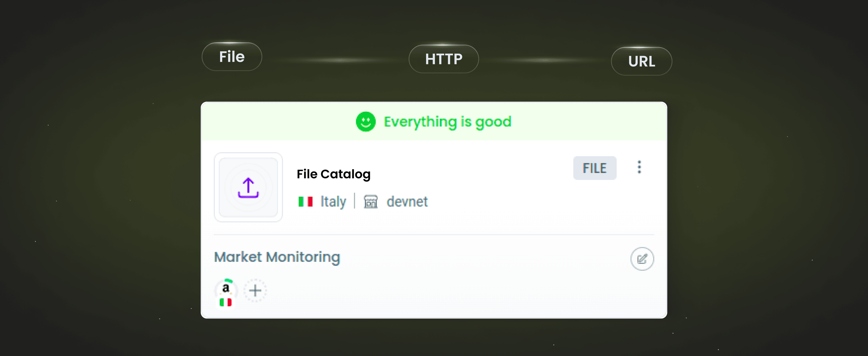Click the green progress arc on Amazon
868x356 pixels.
pos(229,280)
